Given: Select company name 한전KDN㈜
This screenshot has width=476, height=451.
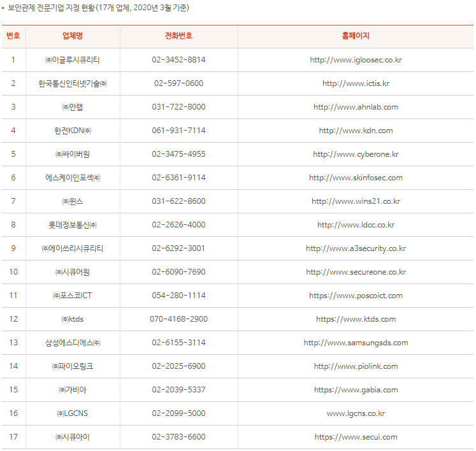Looking at the screenshot, I should (73, 131).
